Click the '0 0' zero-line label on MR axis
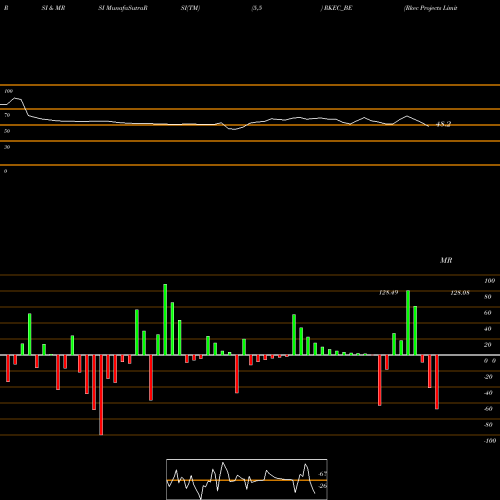This screenshot has width=500, height=500. tap(490, 361)
